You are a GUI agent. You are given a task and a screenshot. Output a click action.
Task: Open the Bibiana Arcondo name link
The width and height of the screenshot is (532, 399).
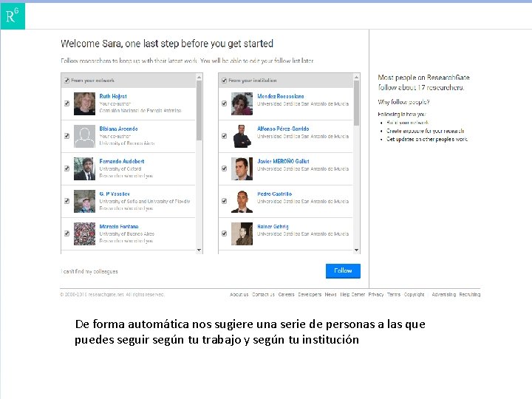pos(118,129)
